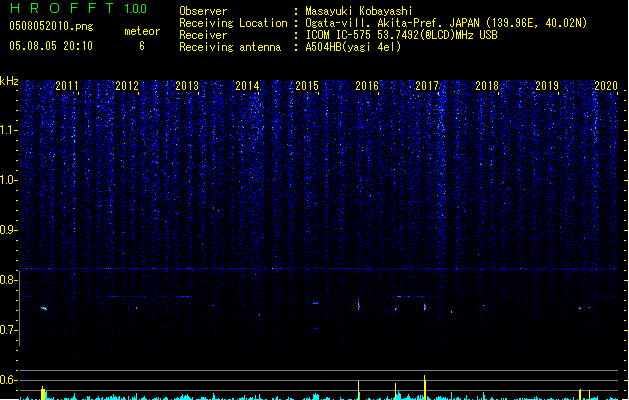Click the 2013 time marker
The height and width of the screenshot is (400, 629).
click(187, 86)
